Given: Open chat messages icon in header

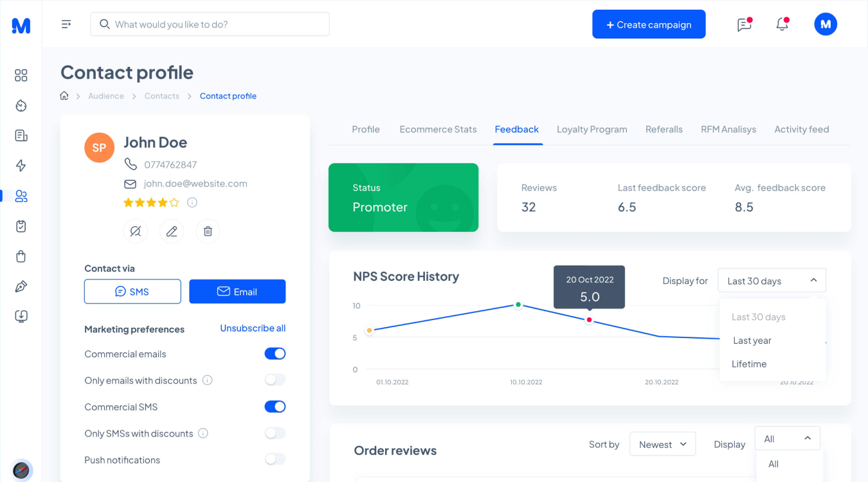Looking at the screenshot, I should tap(744, 24).
